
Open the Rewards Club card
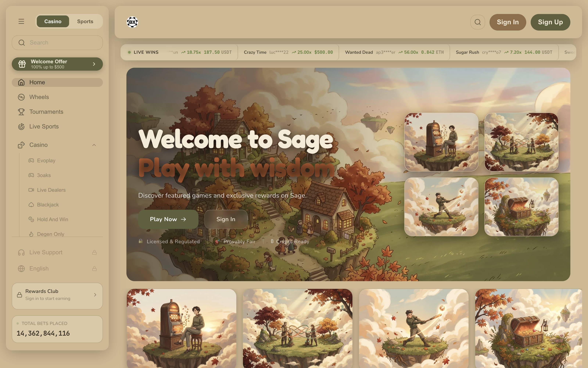(x=57, y=296)
